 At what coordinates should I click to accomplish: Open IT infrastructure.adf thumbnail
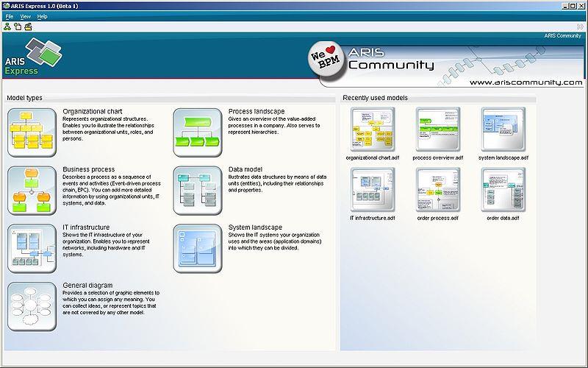point(373,190)
